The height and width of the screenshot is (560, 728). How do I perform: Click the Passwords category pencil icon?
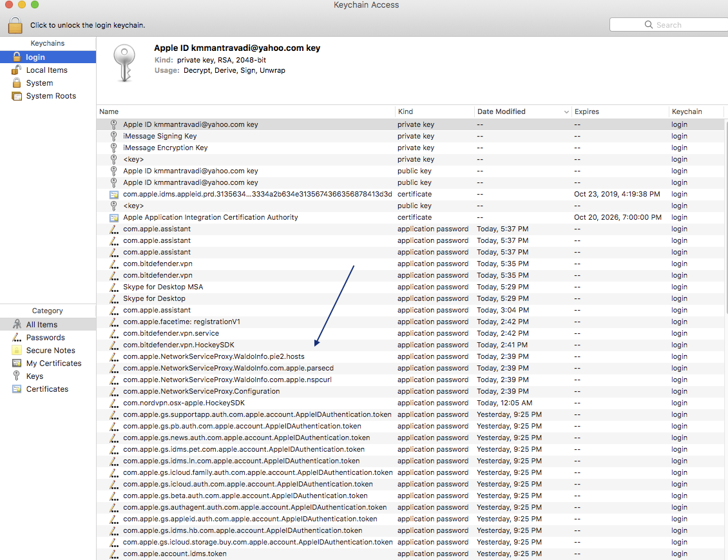[17, 338]
